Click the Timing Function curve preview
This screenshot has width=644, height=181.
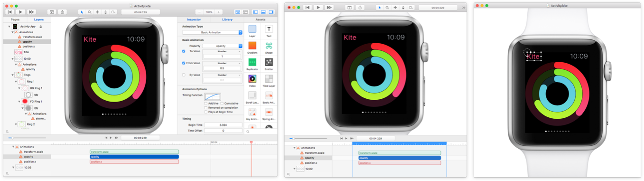pos(213,96)
